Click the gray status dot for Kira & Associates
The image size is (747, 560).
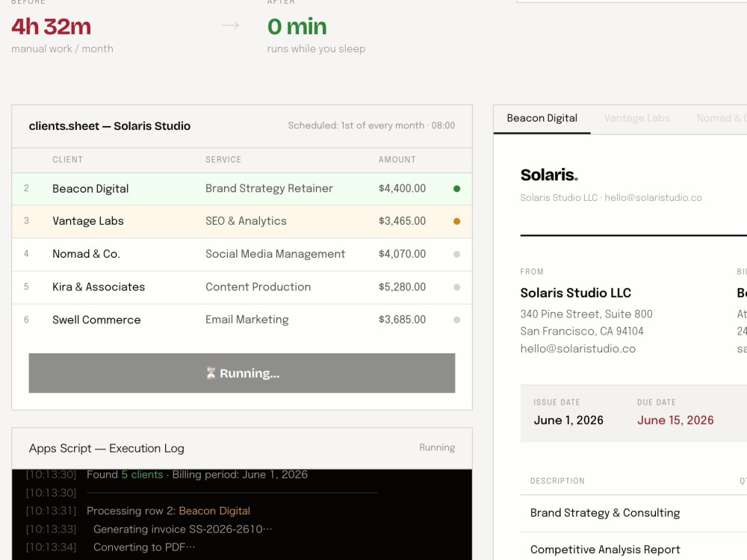point(456,287)
